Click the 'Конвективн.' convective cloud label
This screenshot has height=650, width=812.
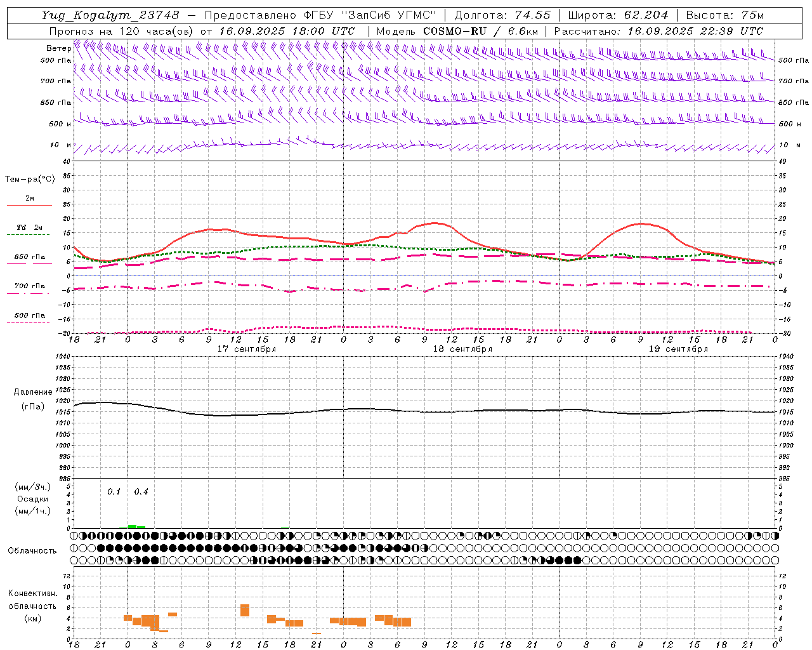(32, 594)
